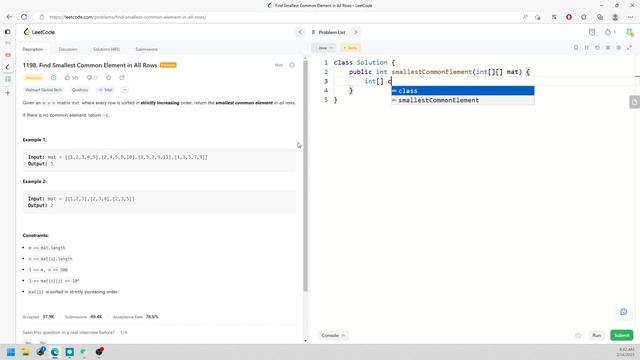Click the green solved-status icon
Screen dimensions: 640x360
(53, 78)
